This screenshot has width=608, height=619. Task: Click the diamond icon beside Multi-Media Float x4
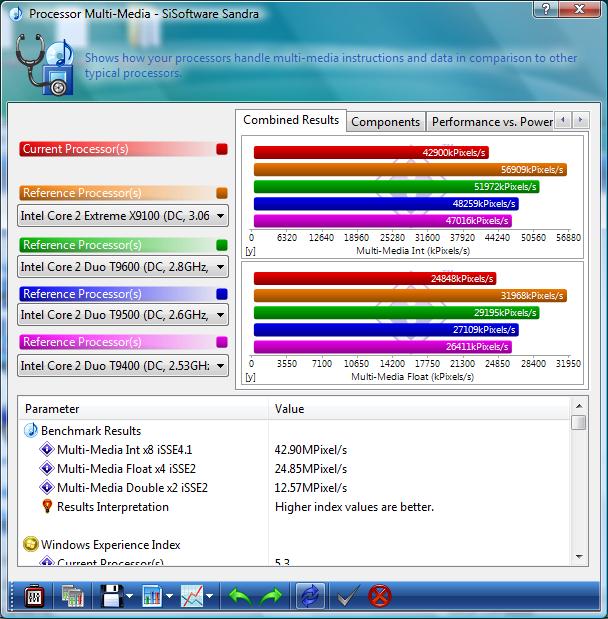coord(47,468)
